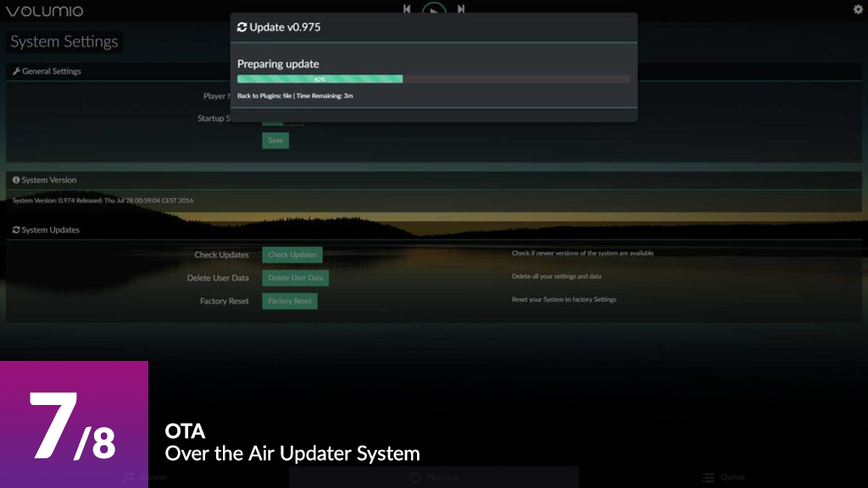Click the purple 7/8 slide badge
The image size is (868, 488).
pos(74,424)
